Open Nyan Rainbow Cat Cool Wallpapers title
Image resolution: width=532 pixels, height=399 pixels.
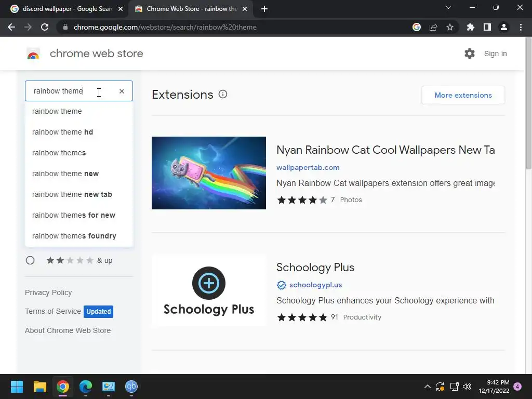[385, 150]
